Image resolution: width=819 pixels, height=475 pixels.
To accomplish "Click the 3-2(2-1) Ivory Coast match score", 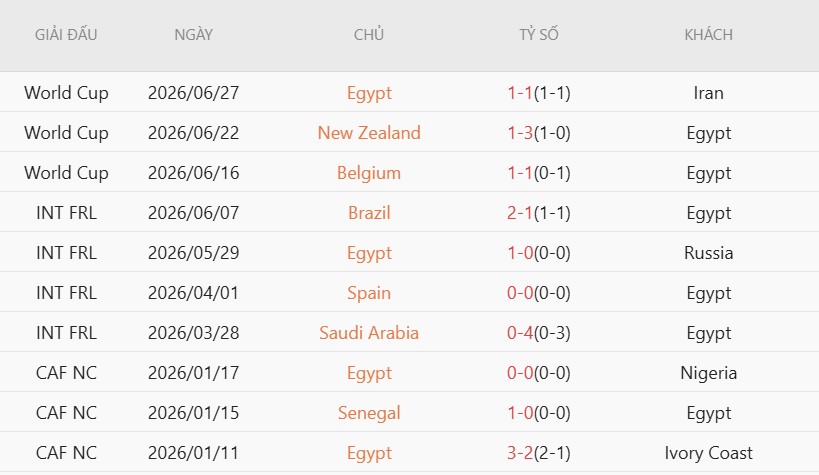I will pos(539,453).
